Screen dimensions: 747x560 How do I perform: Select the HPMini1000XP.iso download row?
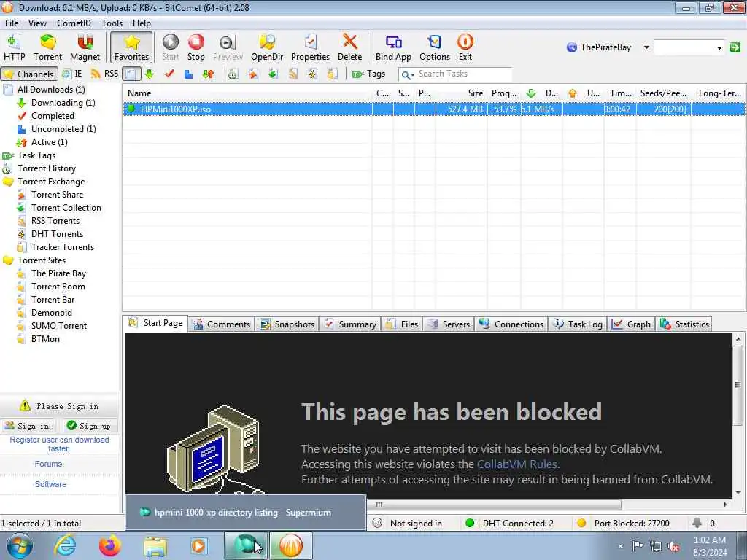coord(433,109)
